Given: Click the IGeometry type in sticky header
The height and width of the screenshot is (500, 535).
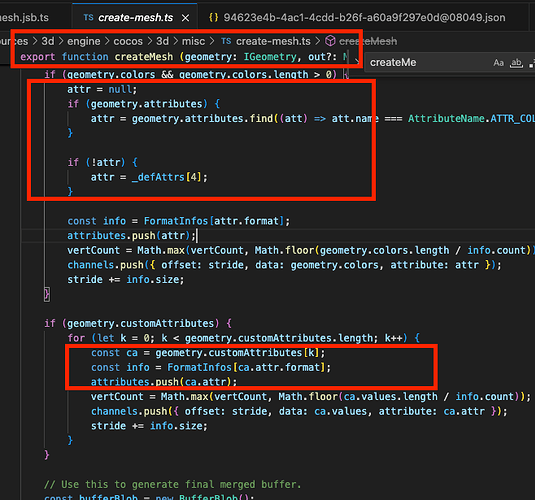Looking at the screenshot, I should click(270, 57).
